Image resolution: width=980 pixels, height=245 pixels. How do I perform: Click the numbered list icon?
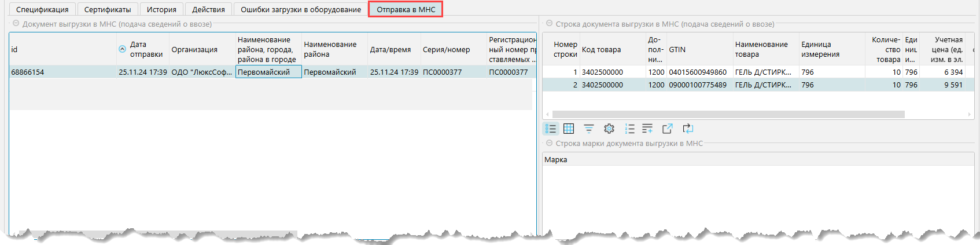[x=629, y=129]
